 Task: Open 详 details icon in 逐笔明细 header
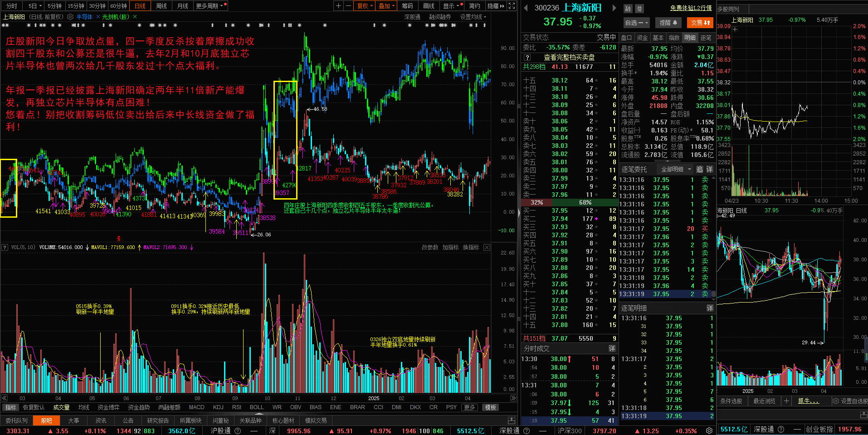point(710,308)
